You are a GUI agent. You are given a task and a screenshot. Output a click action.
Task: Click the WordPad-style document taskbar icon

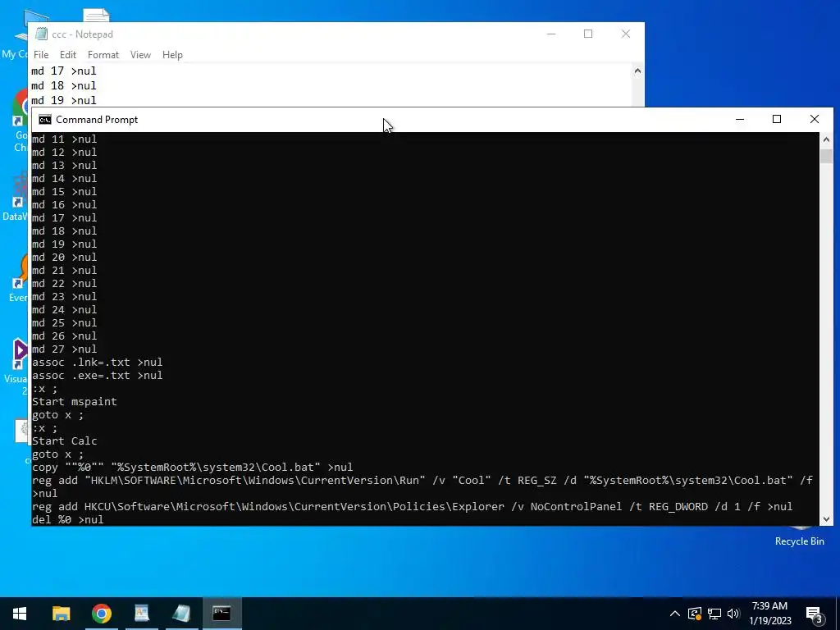(141, 614)
